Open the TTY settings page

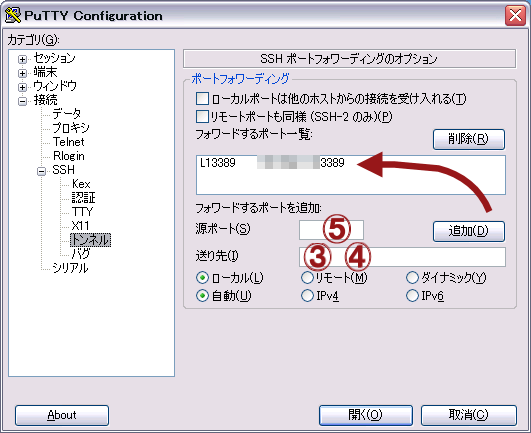tap(82, 212)
